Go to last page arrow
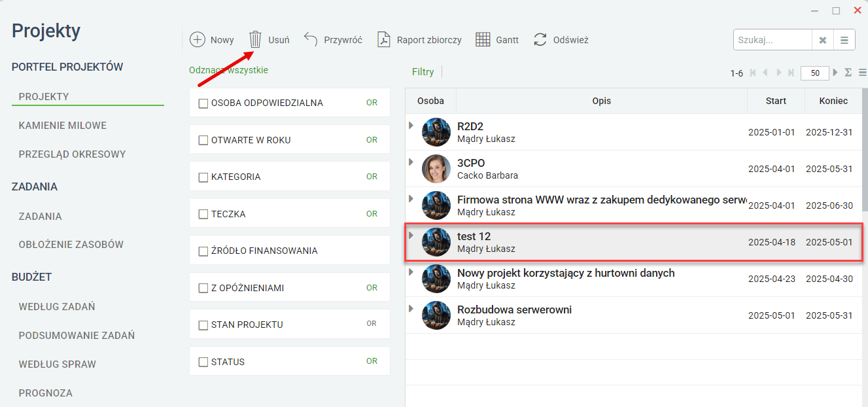The width and height of the screenshot is (868, 407). (x=791, y=73)
